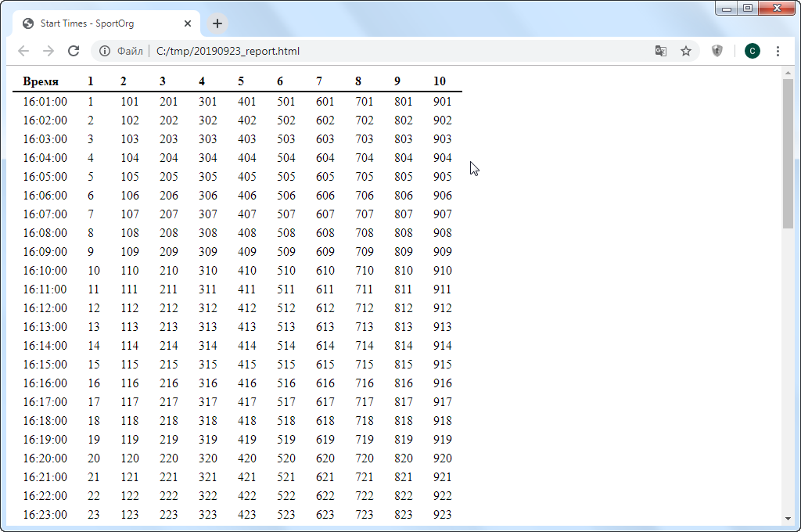Click the cell with number 321
This screenshot has width=801, height=532.
click(x=208, y=476)
